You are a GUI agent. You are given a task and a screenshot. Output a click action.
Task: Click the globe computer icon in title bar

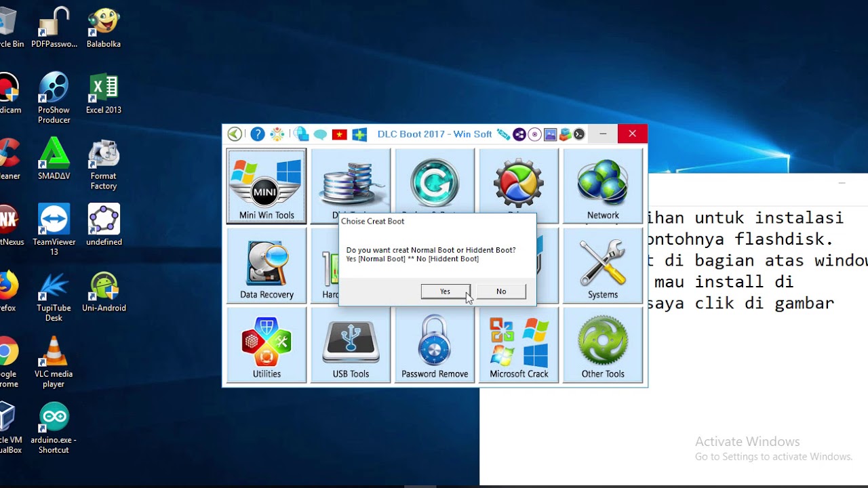(x=302, y=134)
